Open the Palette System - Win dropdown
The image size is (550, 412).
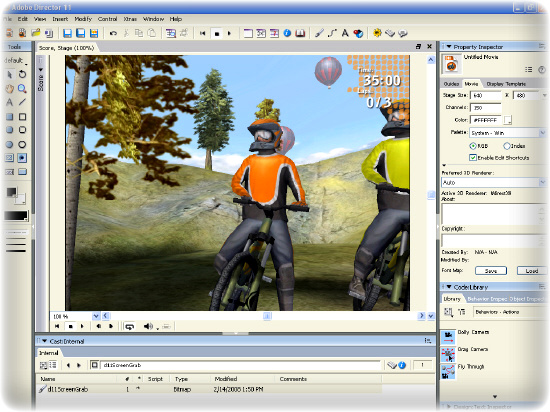[x=542, y=133]
